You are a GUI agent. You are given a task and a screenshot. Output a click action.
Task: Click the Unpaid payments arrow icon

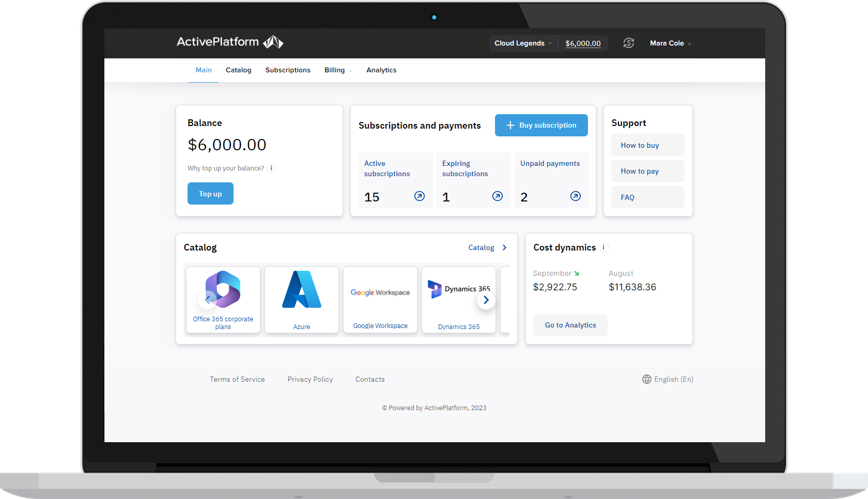click(575, 196)
